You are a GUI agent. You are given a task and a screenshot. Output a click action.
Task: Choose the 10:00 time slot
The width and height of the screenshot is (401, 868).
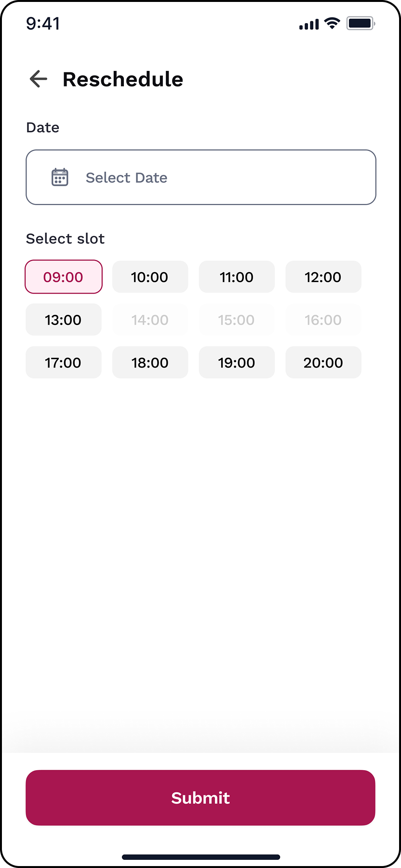tap(150, 277)
